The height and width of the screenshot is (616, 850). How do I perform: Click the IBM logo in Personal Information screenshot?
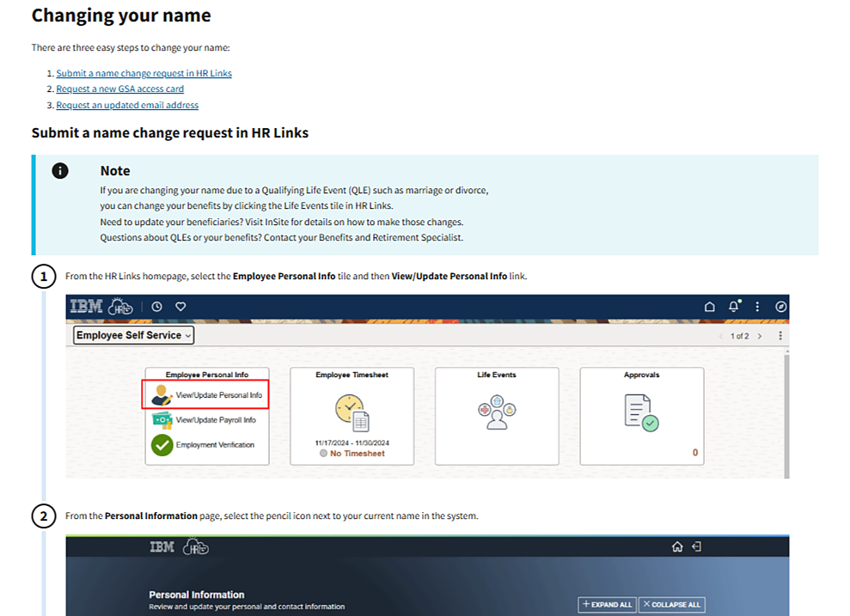click(162, 546)
